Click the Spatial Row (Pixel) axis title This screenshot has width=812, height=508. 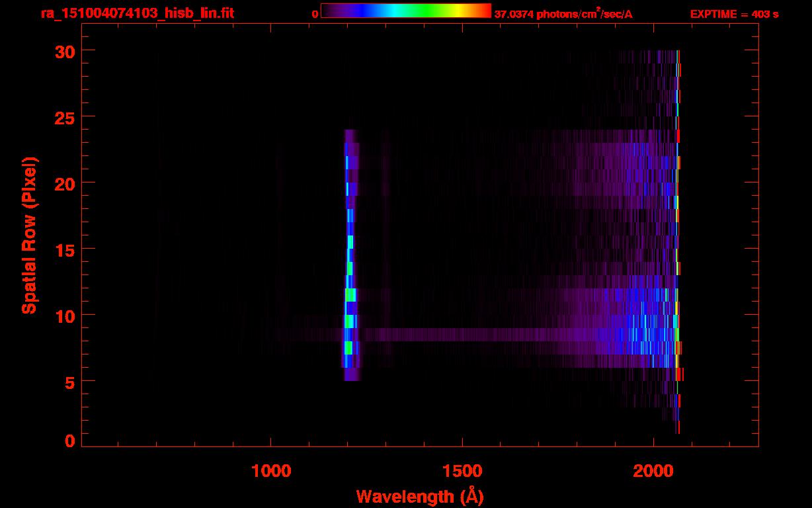(x=29, y=235)
